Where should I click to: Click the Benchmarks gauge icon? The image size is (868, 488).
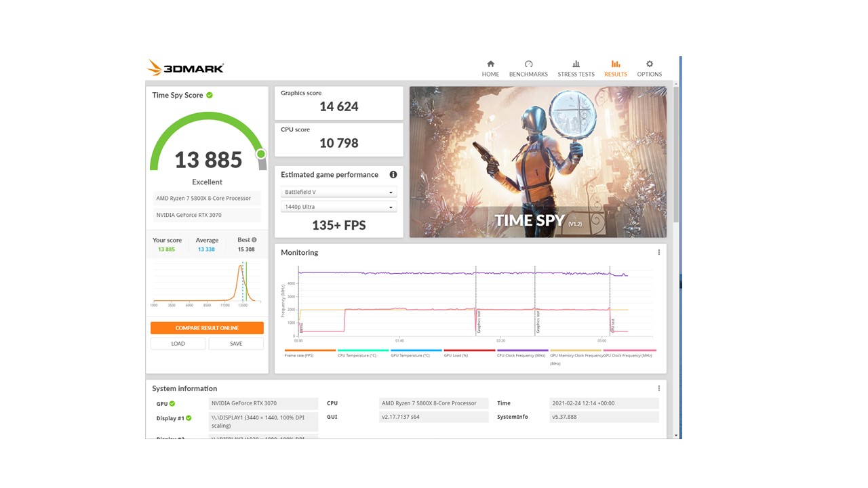point(528,64)
